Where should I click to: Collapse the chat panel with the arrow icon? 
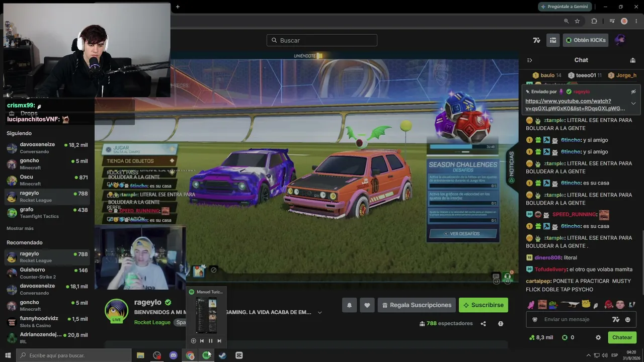pos(529,60)
